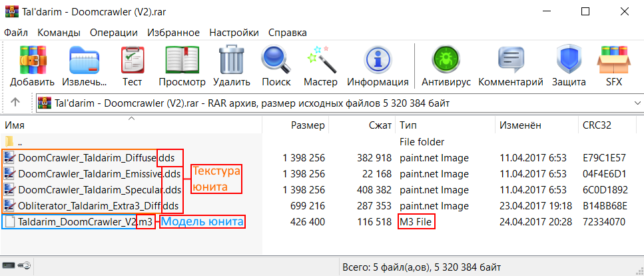The image size is (644, 276).
Task: Click the 'M3 File' type cell
Action: 416,222
